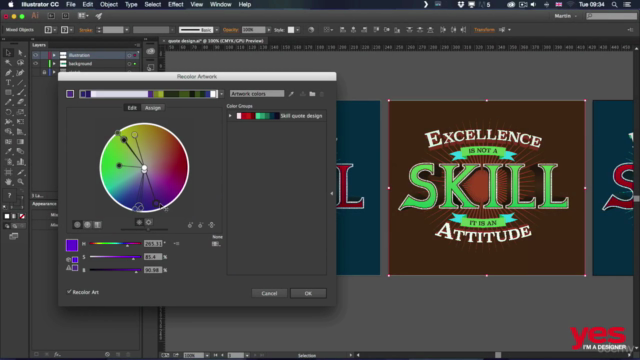Select the Line Segment tool

click(x=20, y=82)
